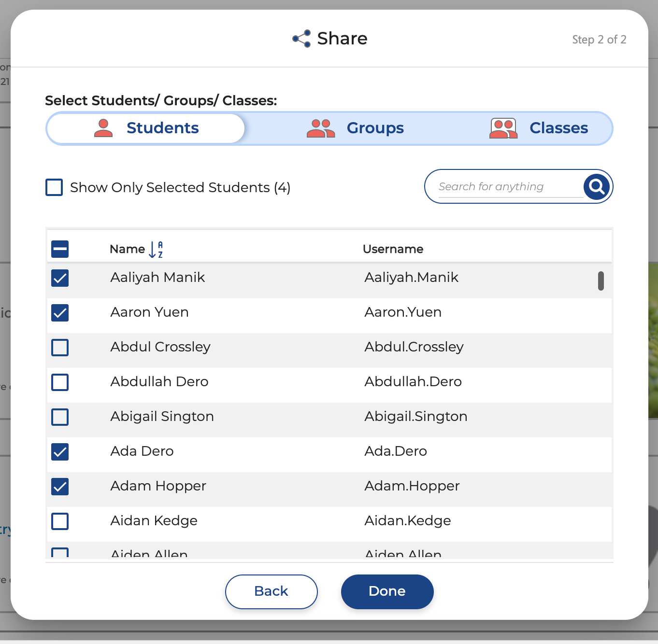
Task: Click the single-person Students icon
Action: pyautogui.click(x=103, y=128)
